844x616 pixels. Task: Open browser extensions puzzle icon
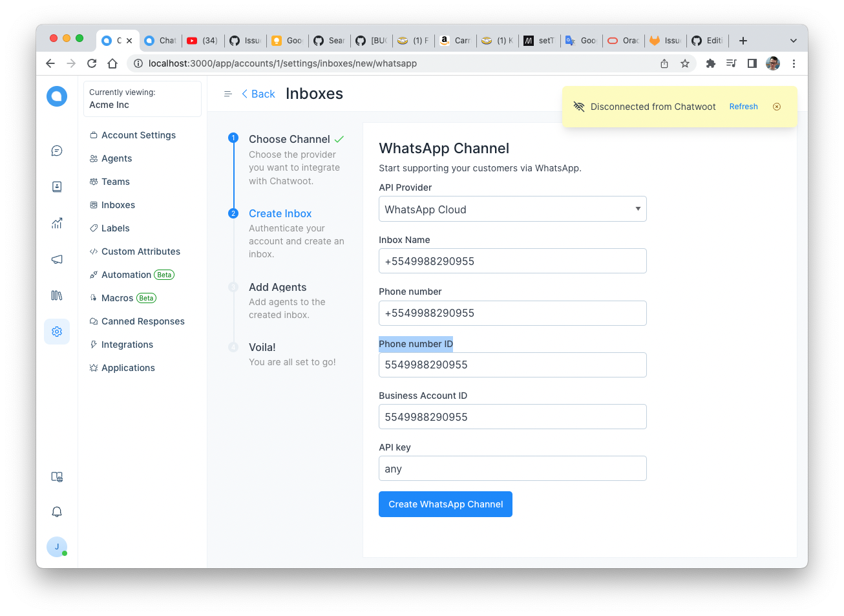(x=711, y=63)
